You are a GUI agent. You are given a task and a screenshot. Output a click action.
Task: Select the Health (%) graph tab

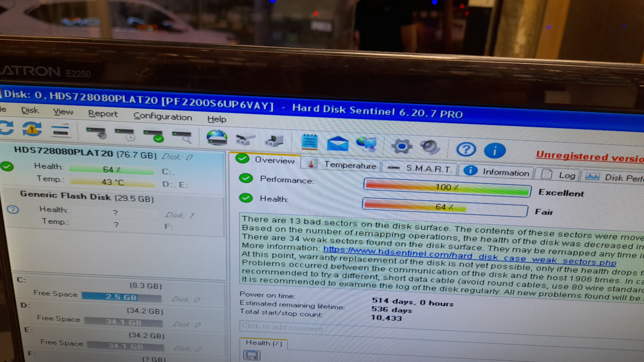(264, 343)
